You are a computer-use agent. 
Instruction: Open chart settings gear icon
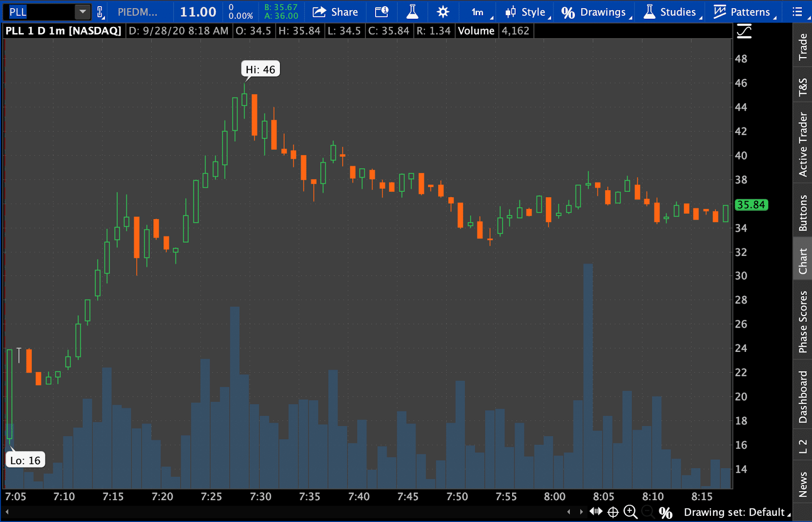coord(443,12)
